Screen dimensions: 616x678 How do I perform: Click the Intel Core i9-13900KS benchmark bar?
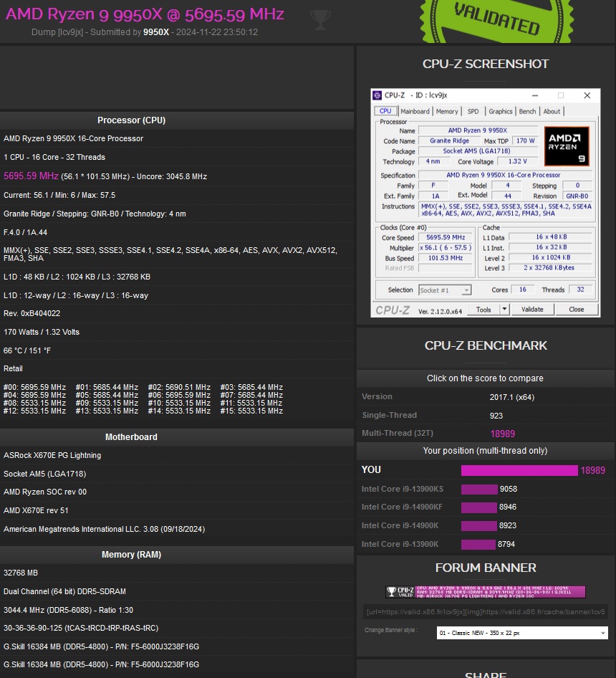coord(479,489)
